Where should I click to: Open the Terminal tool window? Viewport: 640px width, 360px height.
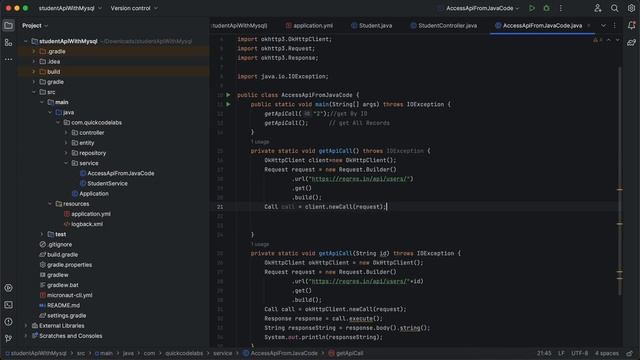click(x=8, y=305)
